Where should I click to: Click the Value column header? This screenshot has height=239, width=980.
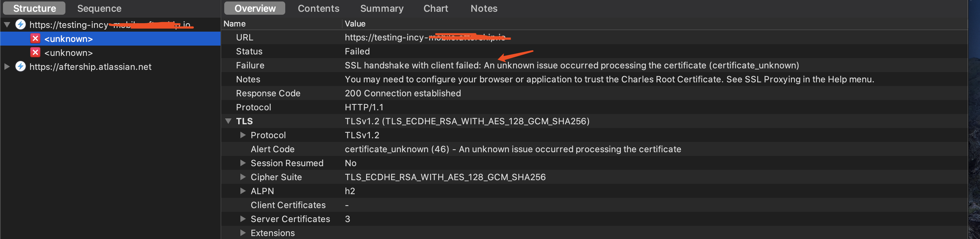355,24
